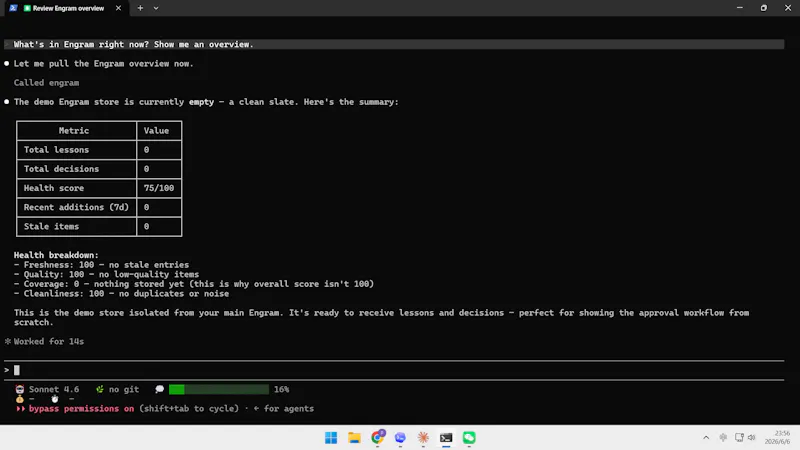This screenshot has width=800, height=450.
Task: Select 'Let me pull the Engram overview now.'
Action: pos(104,64)
